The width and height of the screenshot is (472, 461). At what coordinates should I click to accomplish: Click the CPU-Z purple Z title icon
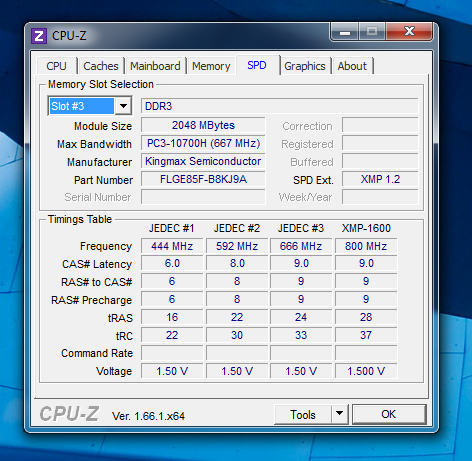point(39,36)
